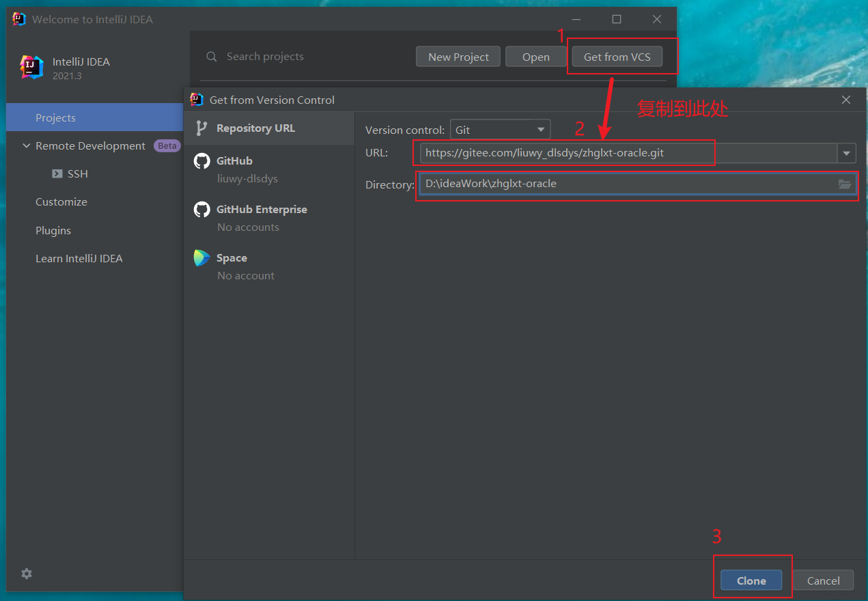This screenshot has width=868, height=601.
Task: Click the Welcome to IntelliJ IDEA title bar icon
Action: pos(19,19)
